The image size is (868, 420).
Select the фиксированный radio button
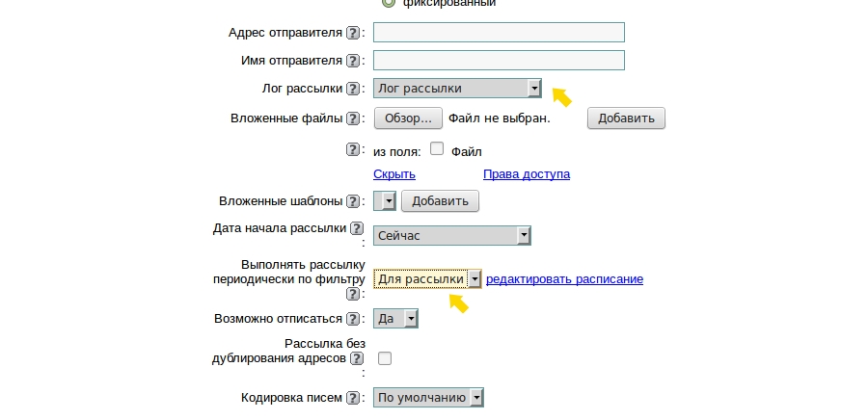click(x=388, y=3)
